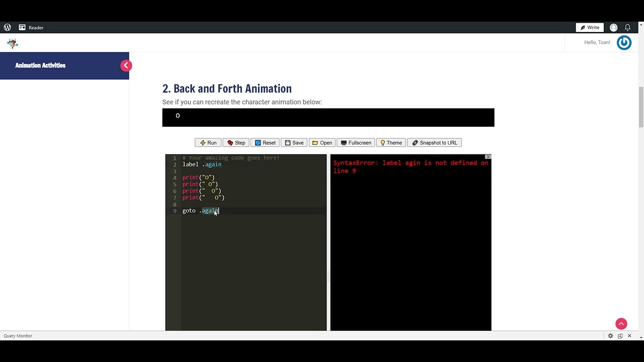Click the '2. Back and Forth Animation' heading

pos(227,88)
